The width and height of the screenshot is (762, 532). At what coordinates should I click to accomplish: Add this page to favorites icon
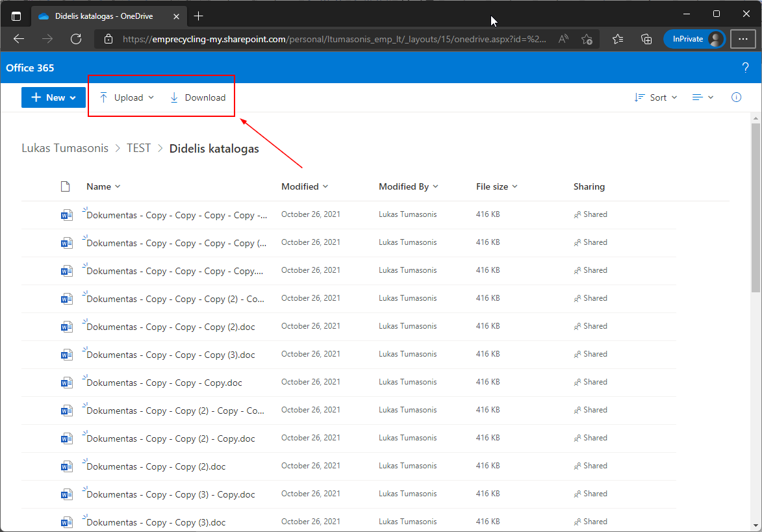tap(587, 39)
